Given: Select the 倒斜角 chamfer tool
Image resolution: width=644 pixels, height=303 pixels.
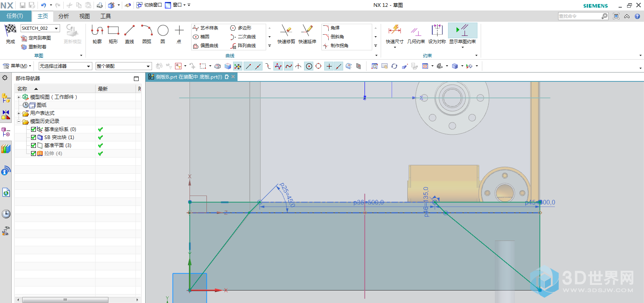Looking at the screenshot, I should tap(333, 37).
